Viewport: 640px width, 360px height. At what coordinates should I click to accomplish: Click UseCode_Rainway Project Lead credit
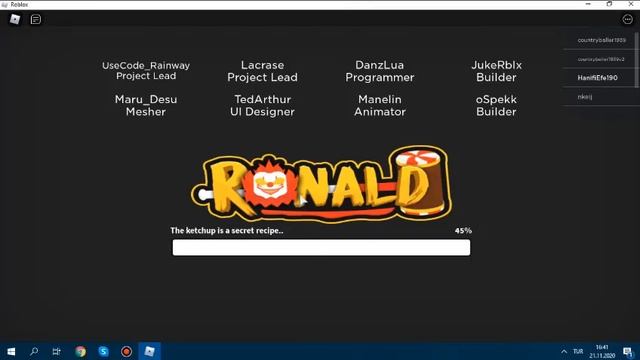tap(146, 71)
